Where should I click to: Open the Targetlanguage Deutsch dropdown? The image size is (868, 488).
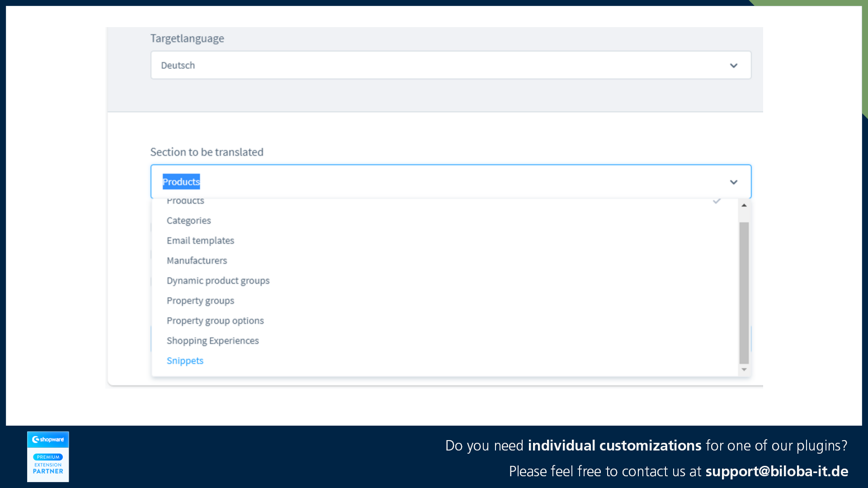451,65
